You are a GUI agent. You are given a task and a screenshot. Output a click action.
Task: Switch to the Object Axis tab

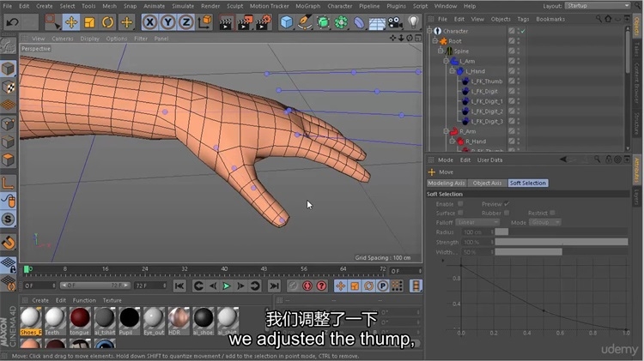click(487, 184)
